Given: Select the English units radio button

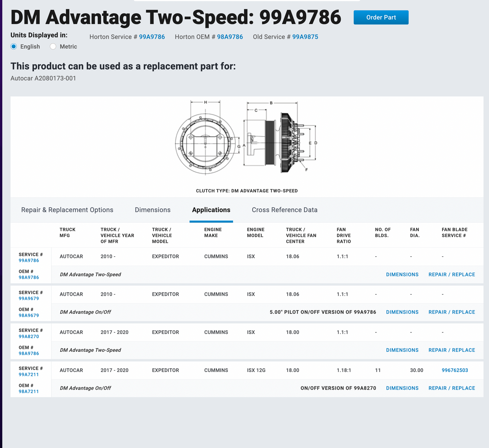Looking at the screenshot, I should pyautogui.click(x=14, y=47).
